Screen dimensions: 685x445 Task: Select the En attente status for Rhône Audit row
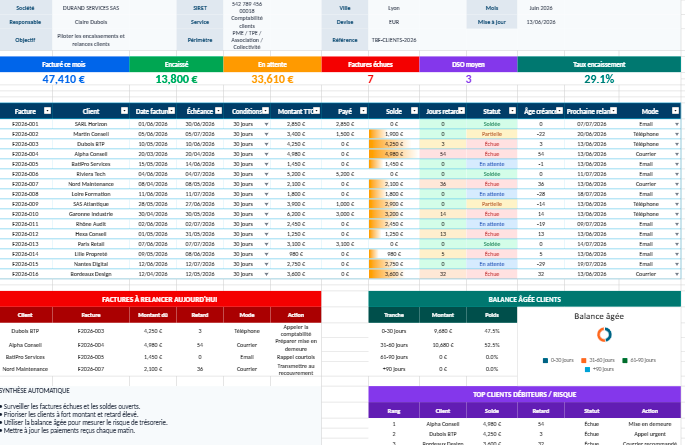tap(491, 224)
